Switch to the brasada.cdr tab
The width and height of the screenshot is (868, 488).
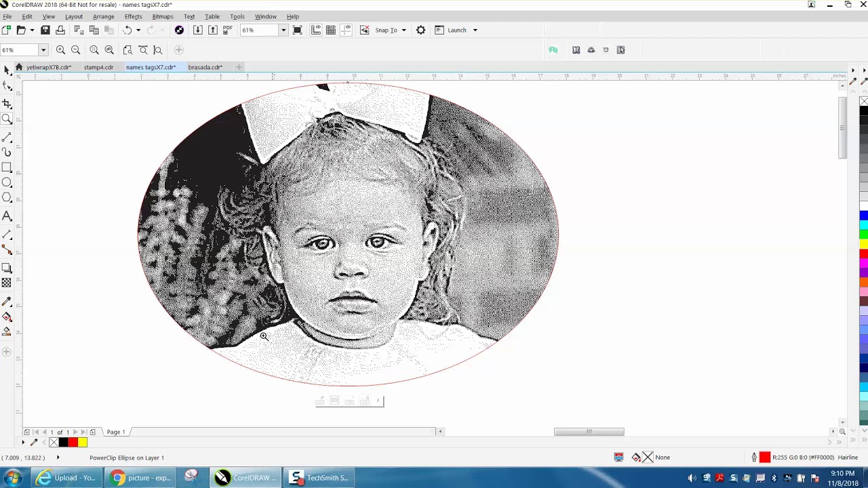(x=205, y=67)
